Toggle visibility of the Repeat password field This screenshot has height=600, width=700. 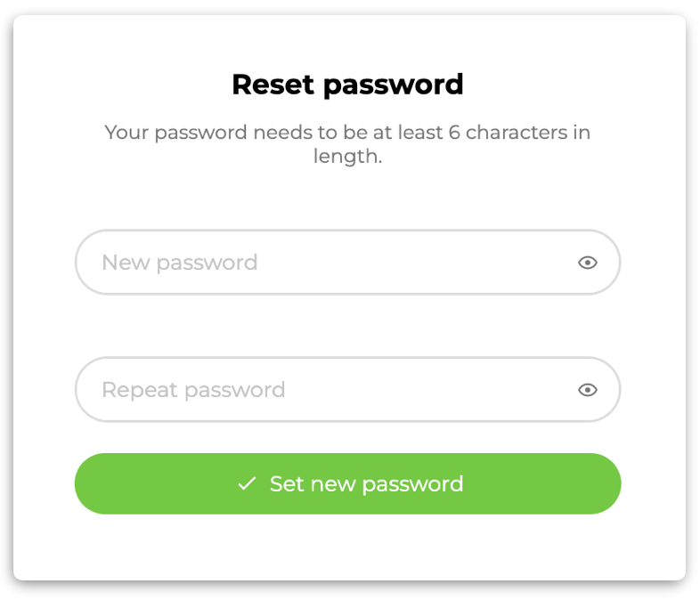coord(588,390)
